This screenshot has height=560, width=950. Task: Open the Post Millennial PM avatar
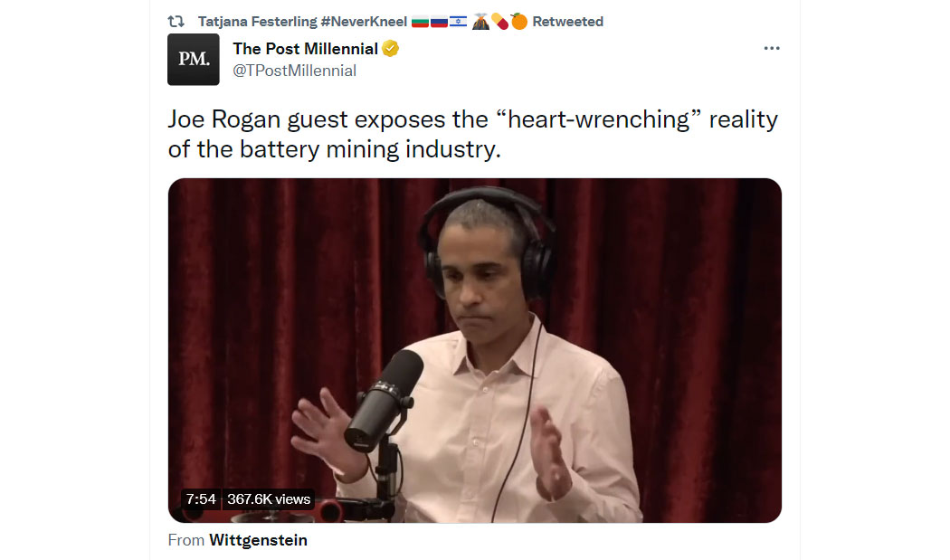click(x=194, y=60)
